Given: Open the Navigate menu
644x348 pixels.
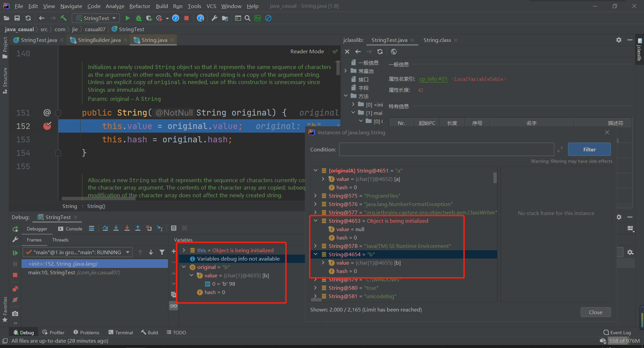Looking at the screenshot, I should pyautogui.click(x=71, y=6).
